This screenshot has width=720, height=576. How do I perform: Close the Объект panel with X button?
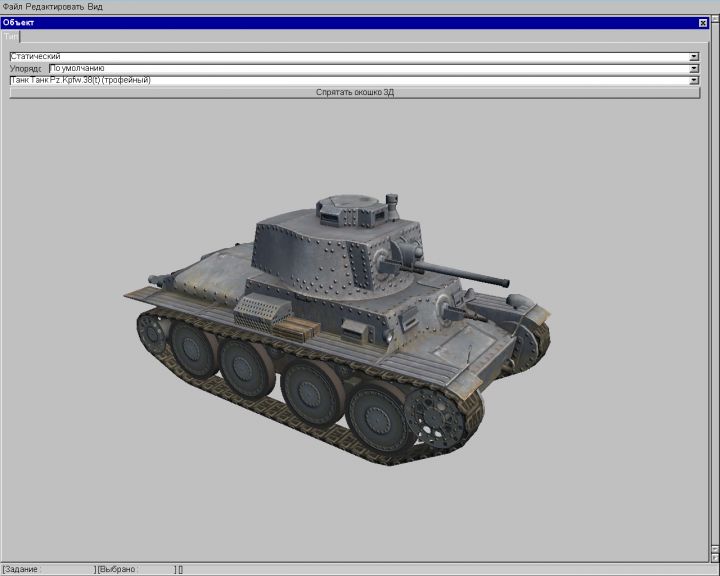pos(703,22)
